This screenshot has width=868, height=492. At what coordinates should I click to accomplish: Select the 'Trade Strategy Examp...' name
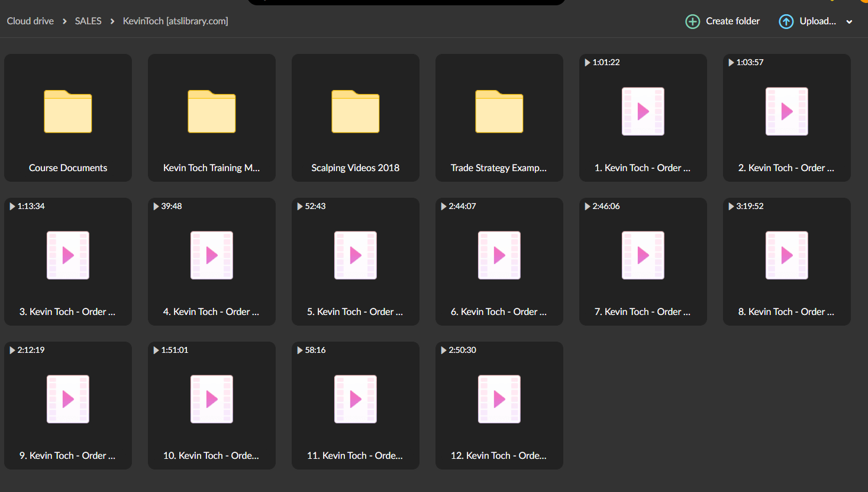[499, 168]
